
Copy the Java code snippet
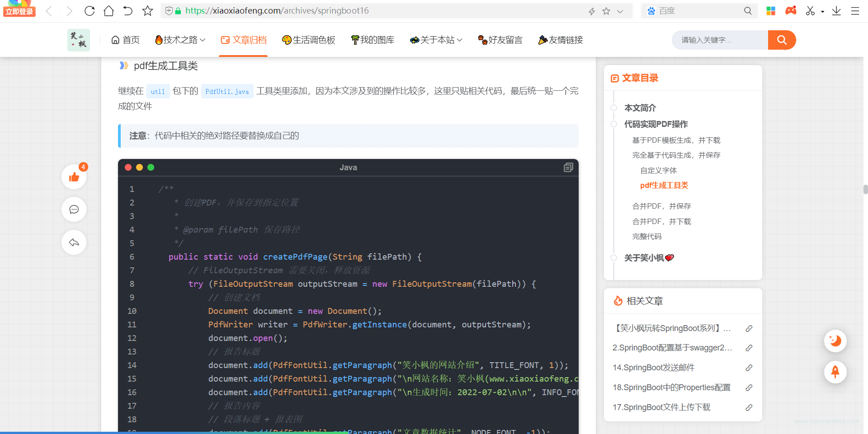568,167
